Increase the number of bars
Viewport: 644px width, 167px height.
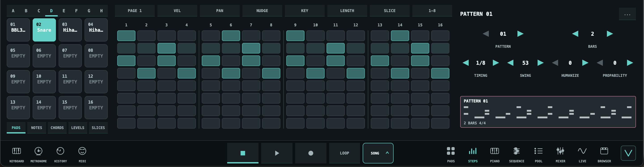tap(610, 34)
